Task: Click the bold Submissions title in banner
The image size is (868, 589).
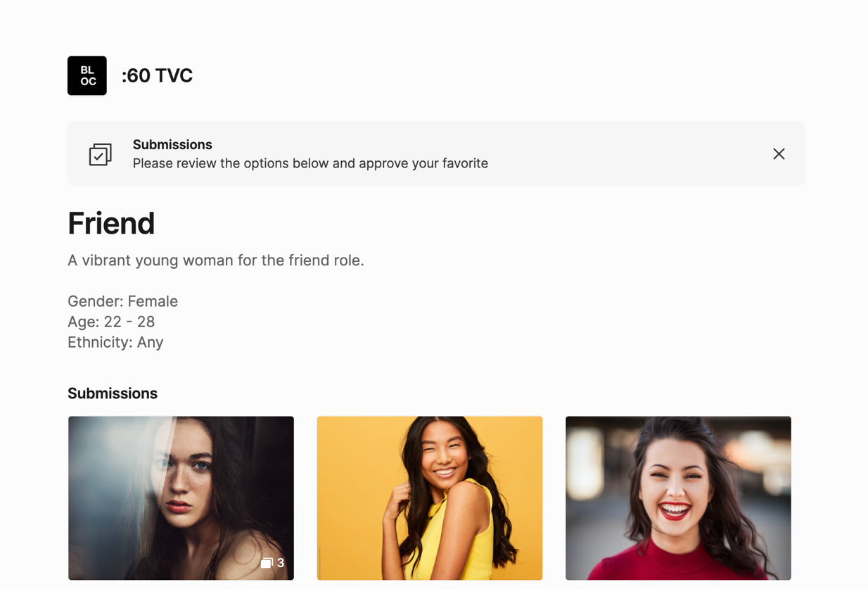Action: [172, 144]
